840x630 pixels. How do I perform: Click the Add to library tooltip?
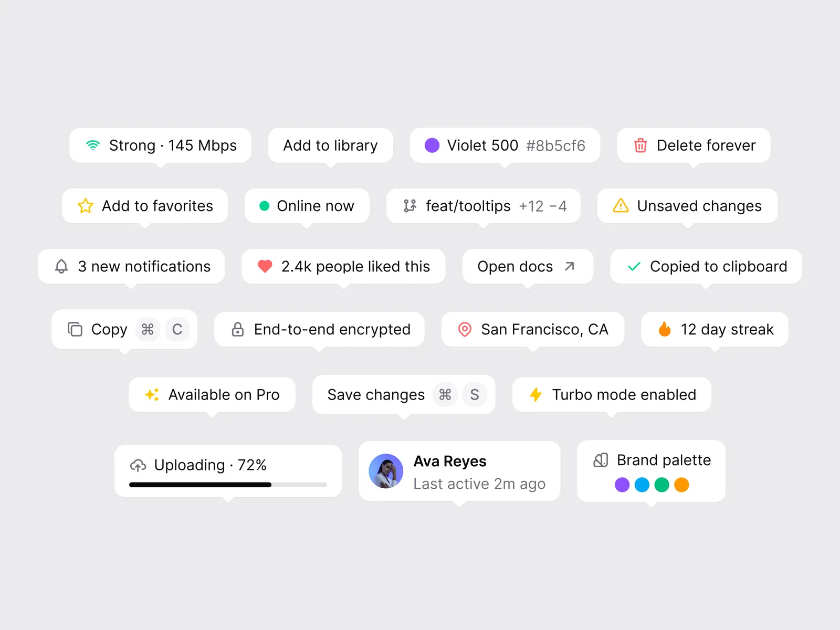coord(330,145)
